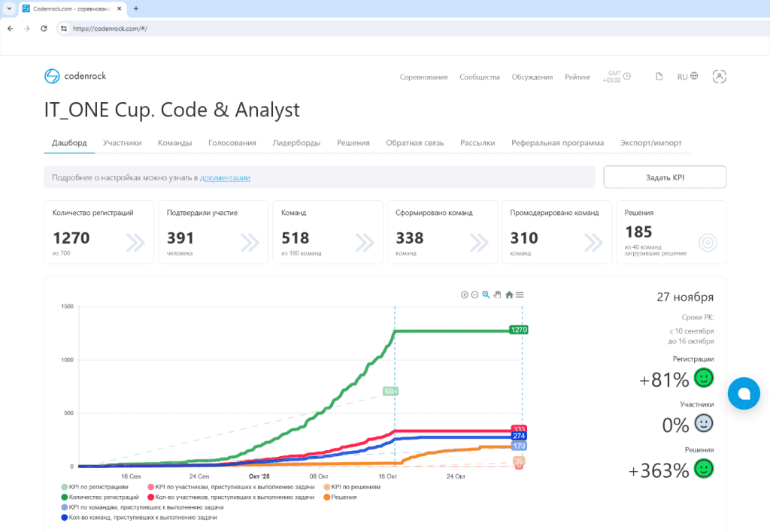Click the chart zoom-out minus icon
This screenshot has width=770, height=532.
pos(474,295)
